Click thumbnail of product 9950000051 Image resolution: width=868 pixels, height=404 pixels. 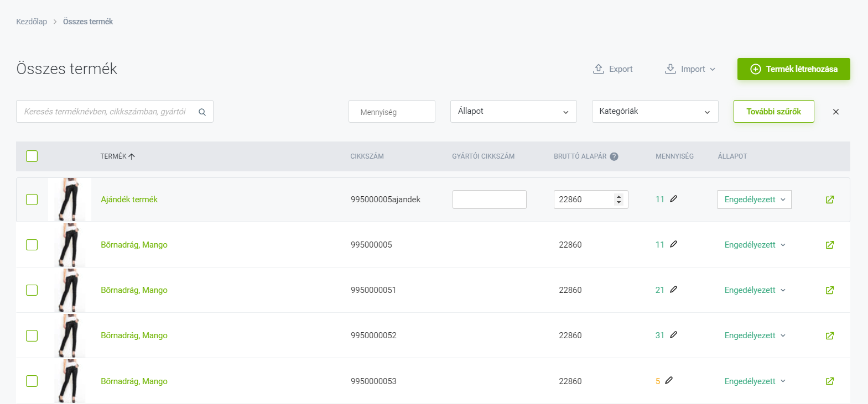(x=70, y=290)
